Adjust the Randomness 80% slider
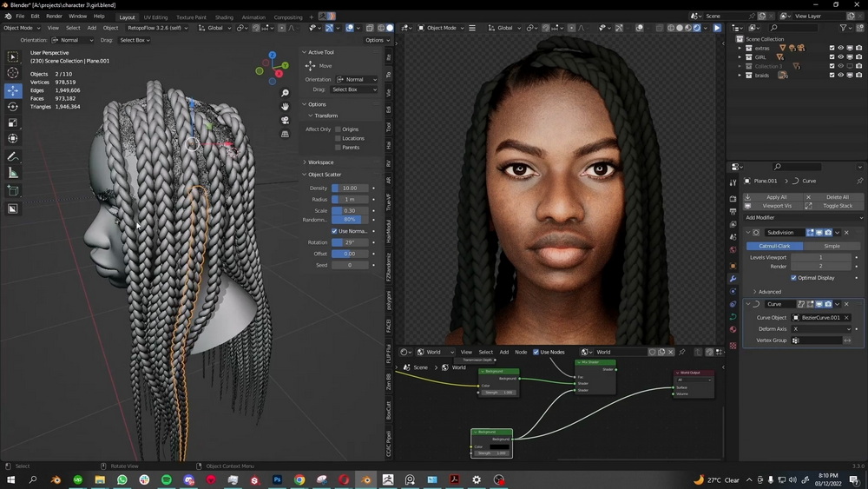The width and height of the screenshot is (868, 489). (350, 220)
